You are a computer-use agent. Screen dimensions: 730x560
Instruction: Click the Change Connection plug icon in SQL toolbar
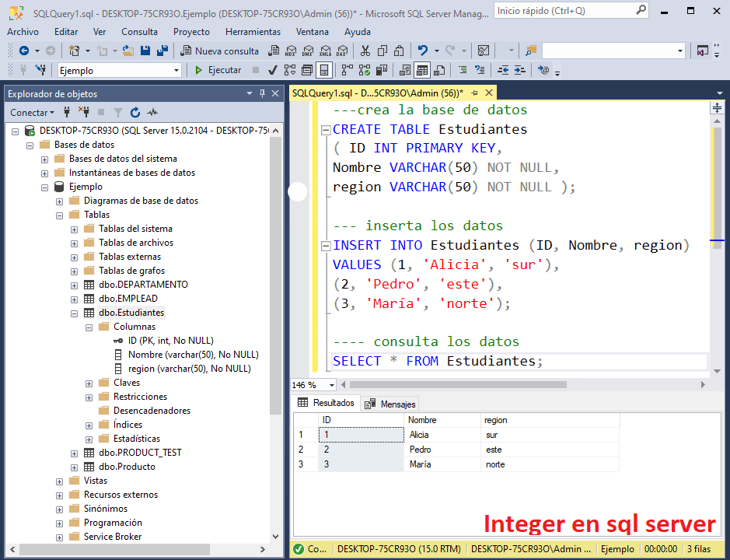coord(41,70)
